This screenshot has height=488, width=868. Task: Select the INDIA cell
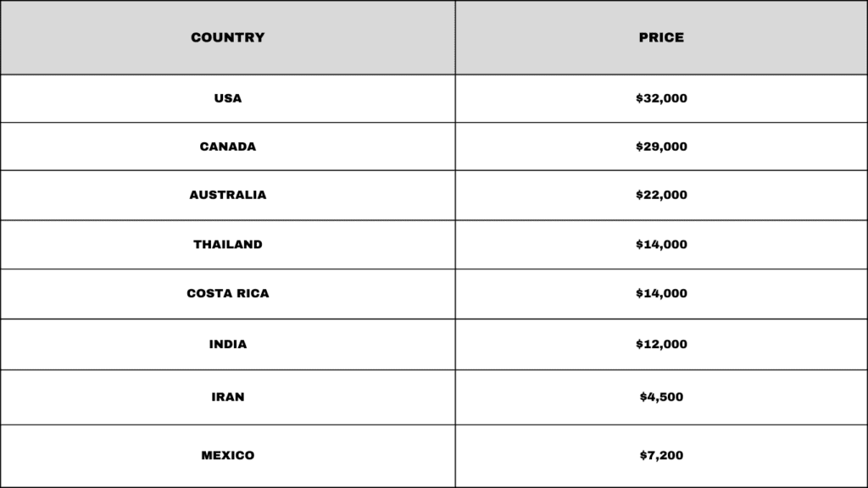coord(227,344)
